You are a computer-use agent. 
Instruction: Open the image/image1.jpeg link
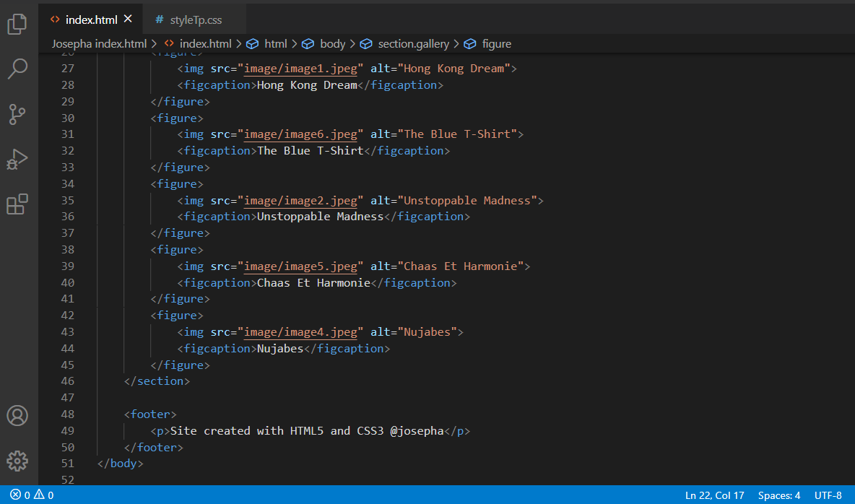tap(300, 69)
